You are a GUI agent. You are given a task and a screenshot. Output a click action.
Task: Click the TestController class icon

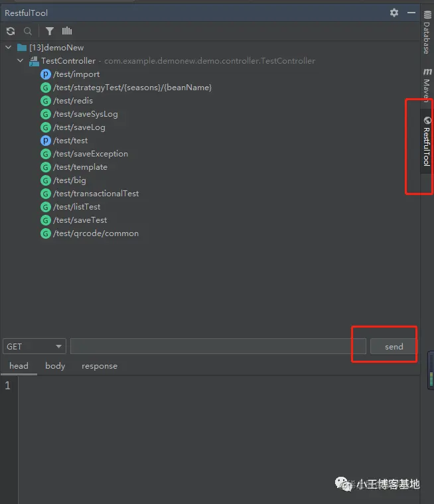pyautogui.click(x=34, y=61)
